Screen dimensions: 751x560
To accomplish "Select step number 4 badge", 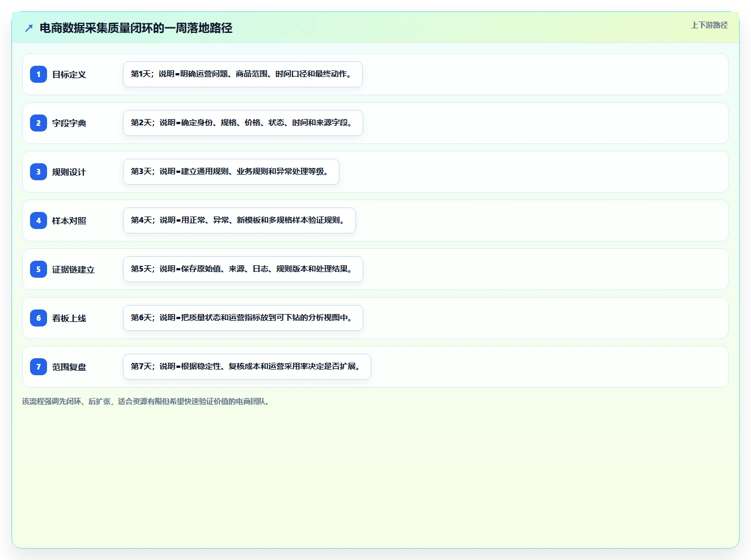I will 39,220.
